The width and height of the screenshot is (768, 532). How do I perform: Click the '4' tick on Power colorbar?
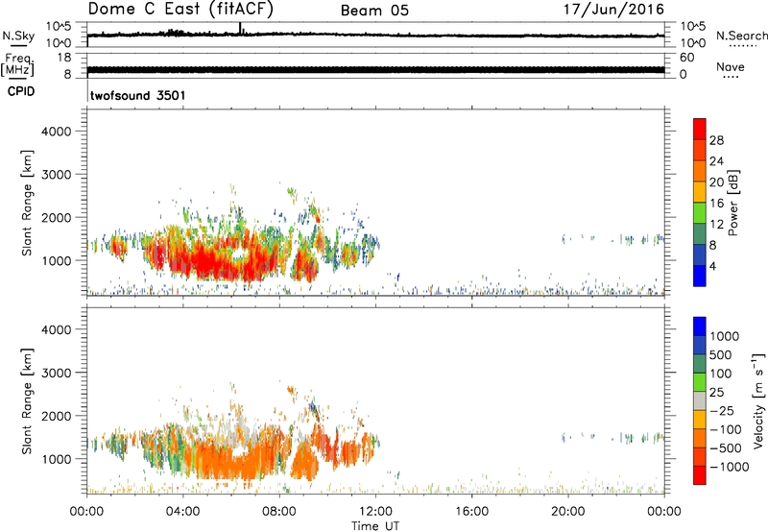pyautogui.click(x=712, y=266)
